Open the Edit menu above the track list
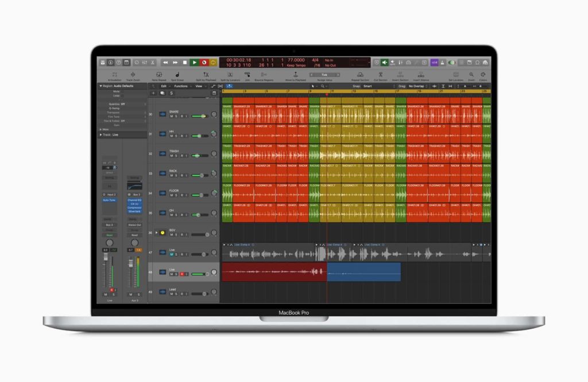The image size is (588, 382). pos(165,86)
